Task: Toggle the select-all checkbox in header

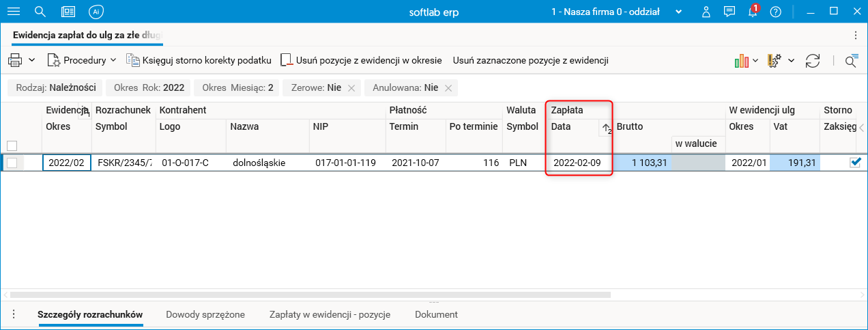Action: point(12,145)
